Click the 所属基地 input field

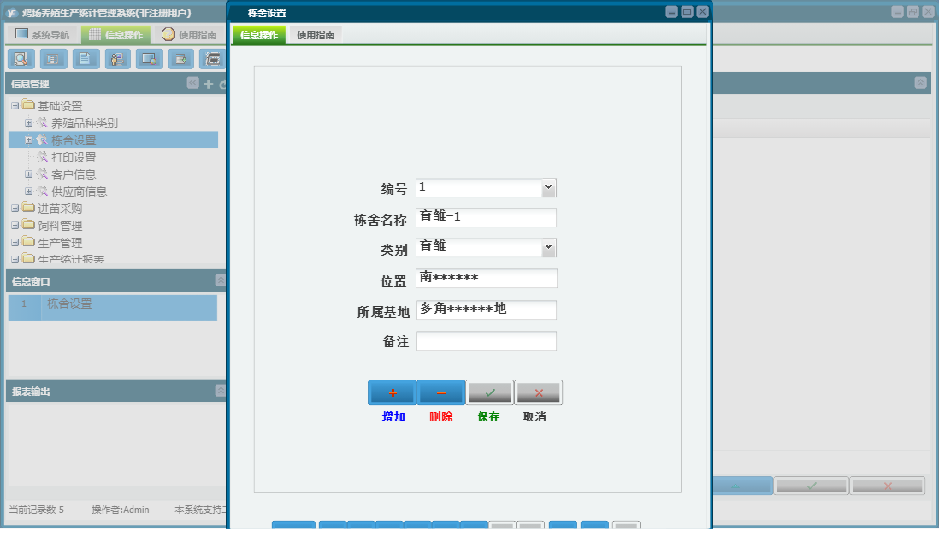[487, 309]
